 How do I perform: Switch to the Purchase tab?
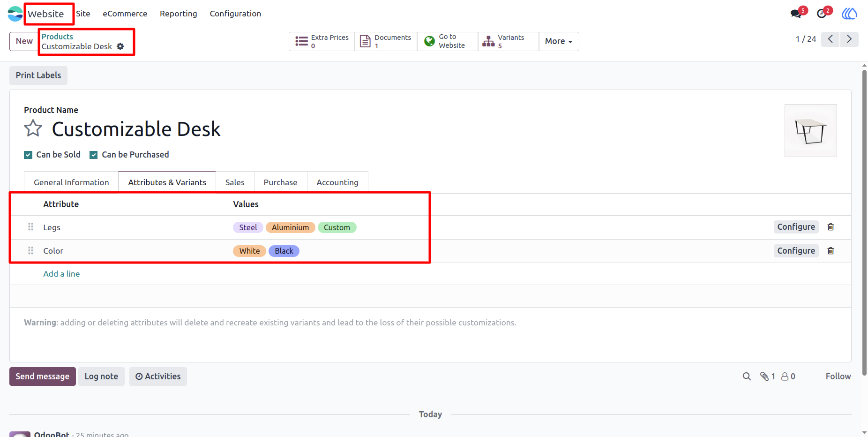point(280,182)
